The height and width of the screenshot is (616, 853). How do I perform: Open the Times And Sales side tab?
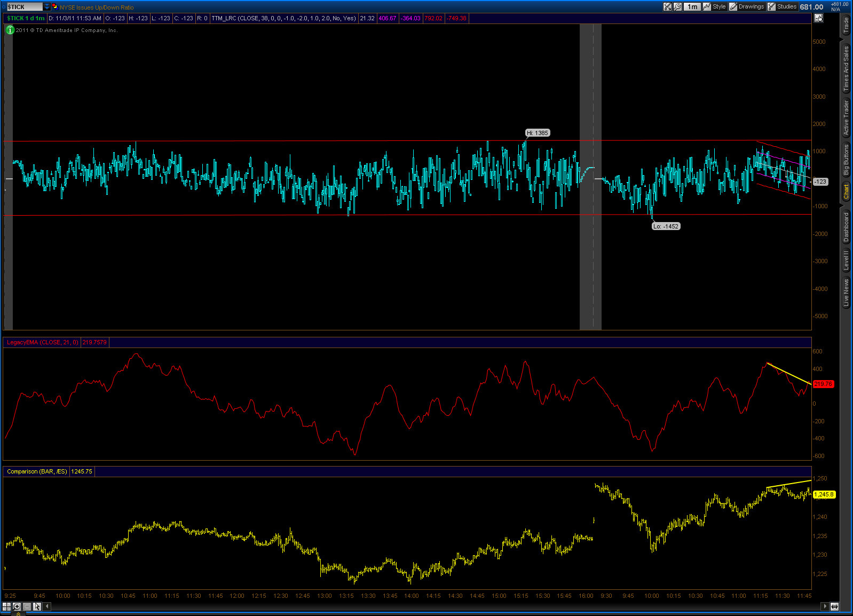point(846,68)
